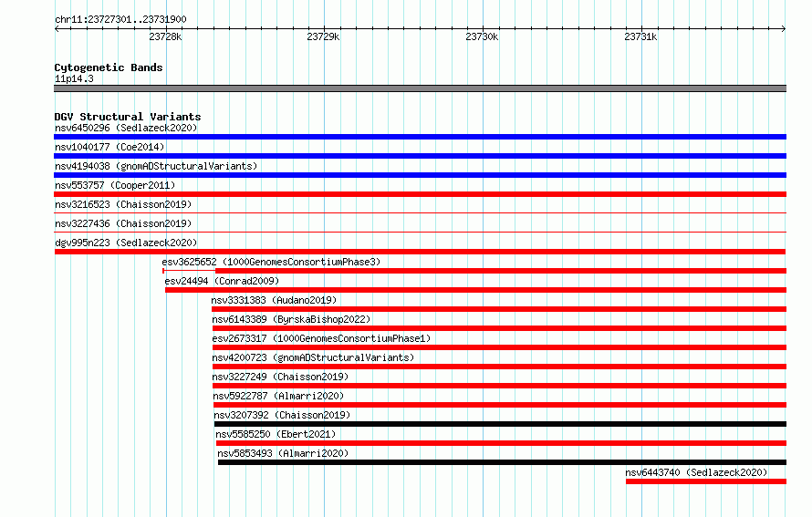The width and height of the screenshot is (812, 517).
Task: Open nsv5853493 (Almarri2020) label
Action: tap(283, 453)
